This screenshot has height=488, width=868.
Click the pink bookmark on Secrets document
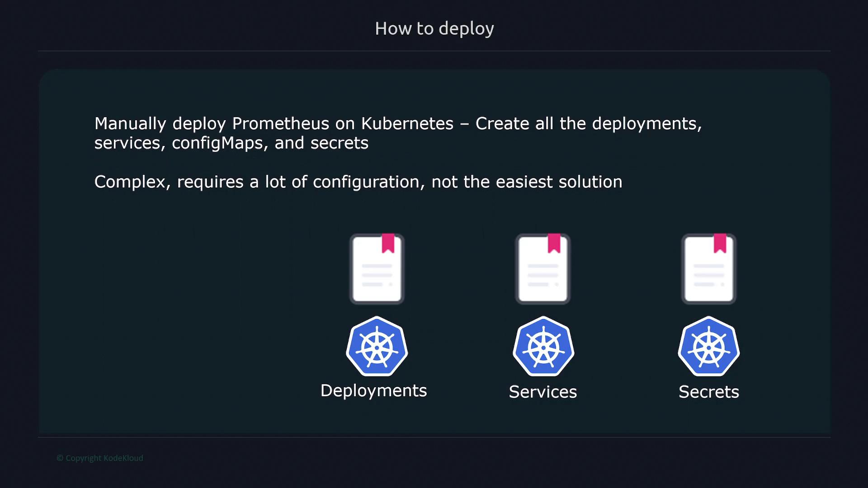coord(720,243)
